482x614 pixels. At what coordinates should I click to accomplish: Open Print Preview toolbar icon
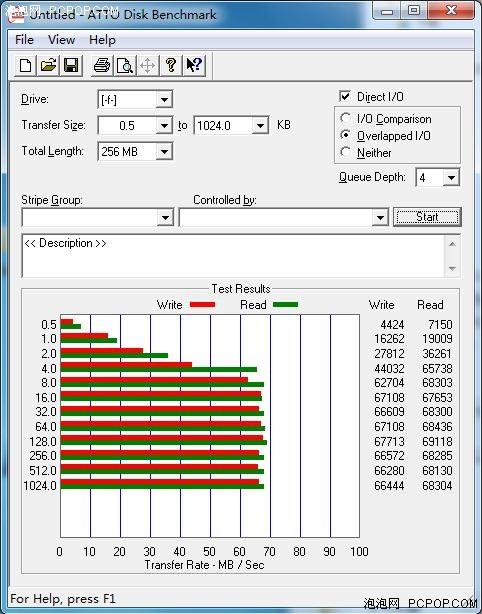coord(125,65)
